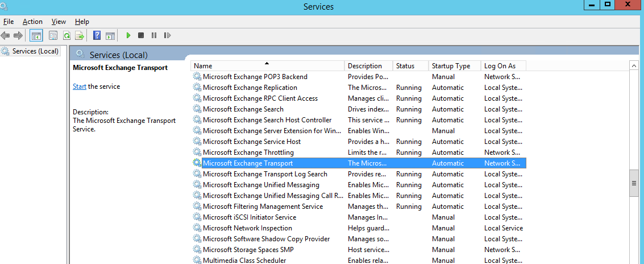Select Microsoft Exchange Search Host Controller service

pos(267,119)
